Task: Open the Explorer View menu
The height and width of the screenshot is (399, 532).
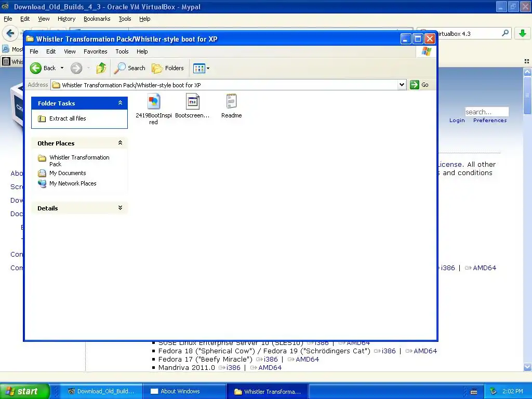Action: [70, 51]
